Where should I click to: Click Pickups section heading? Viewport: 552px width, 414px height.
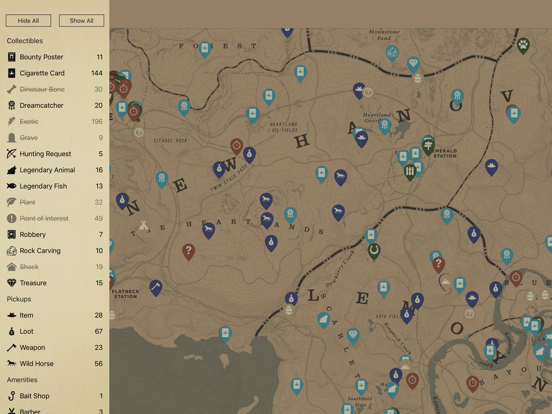click(x=19, y=299)
